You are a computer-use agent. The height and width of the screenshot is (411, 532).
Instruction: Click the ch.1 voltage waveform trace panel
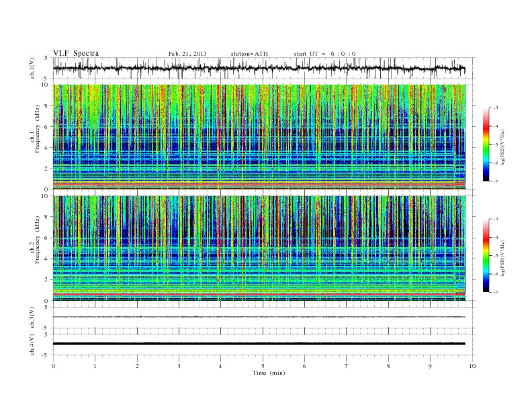264,68
